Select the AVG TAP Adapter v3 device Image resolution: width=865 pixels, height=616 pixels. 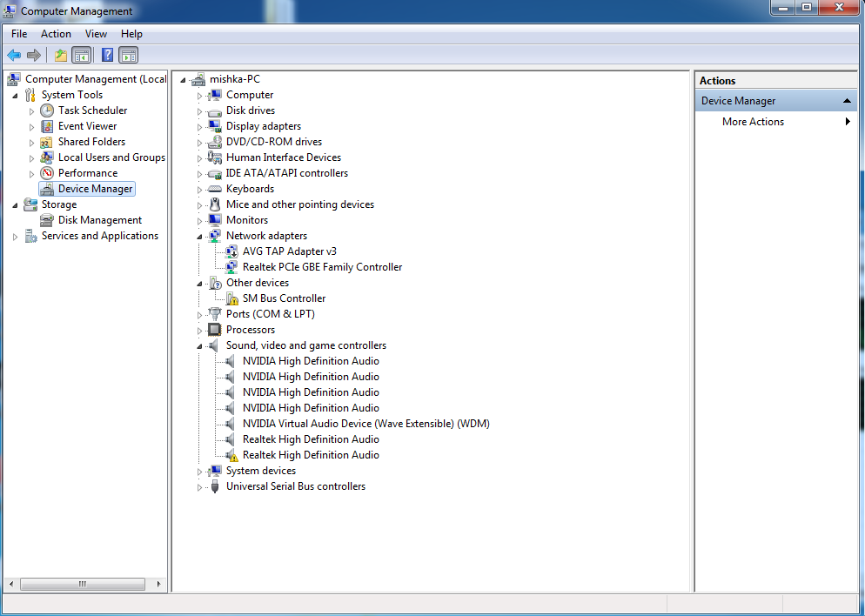coord(289,251)
